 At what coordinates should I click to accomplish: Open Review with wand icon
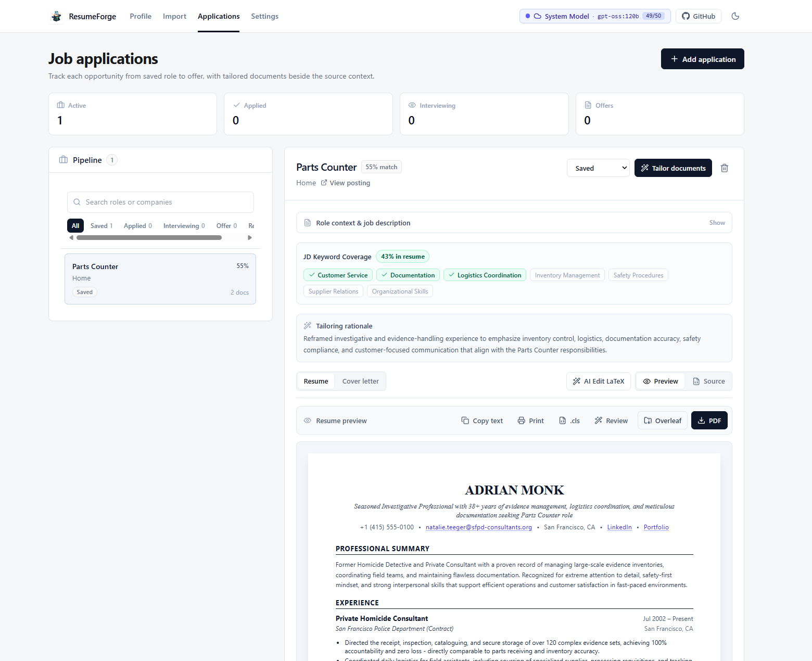click(x=611, y=421)
